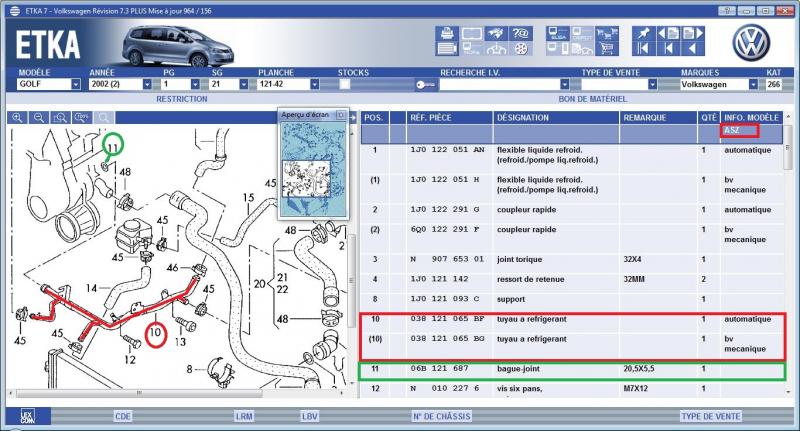800x431 pixels.
Task: Click the Aperçu d'écran overview thumbnail
Action: [314, 167]
